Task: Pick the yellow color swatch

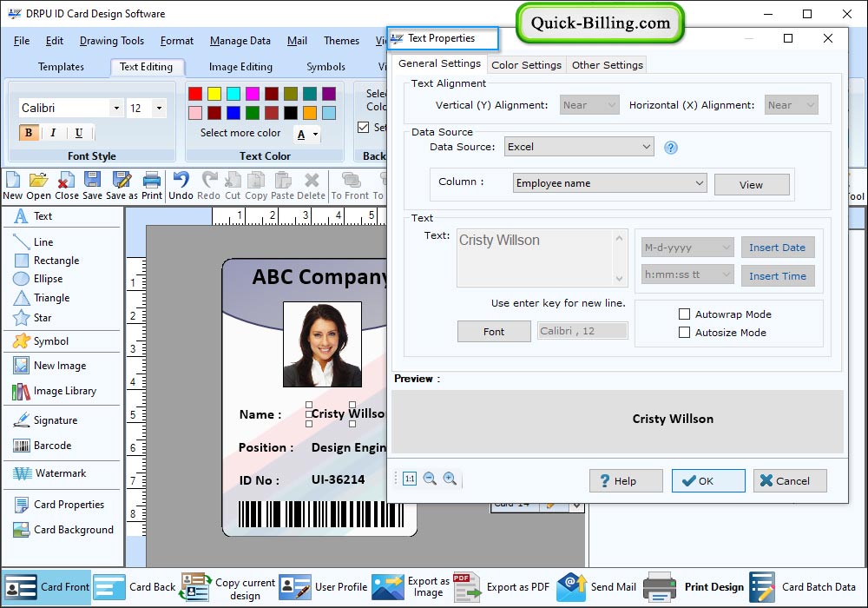Action: coord(214,94)
